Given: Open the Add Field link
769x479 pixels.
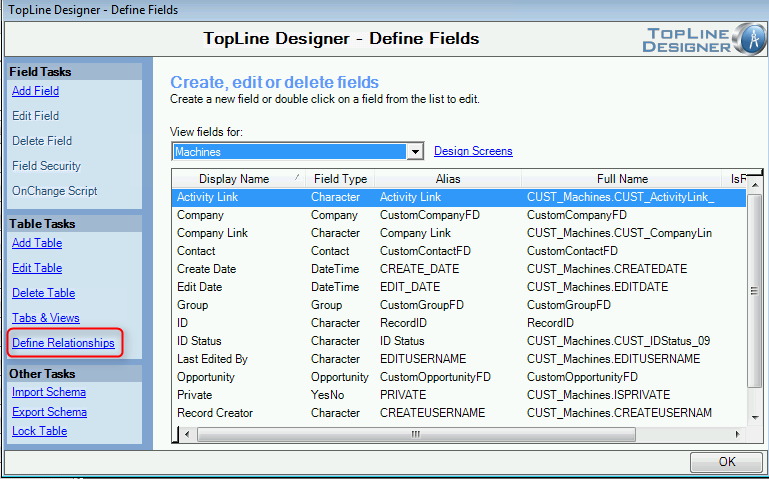Looking at the screenshot, I should coord(35,91).
